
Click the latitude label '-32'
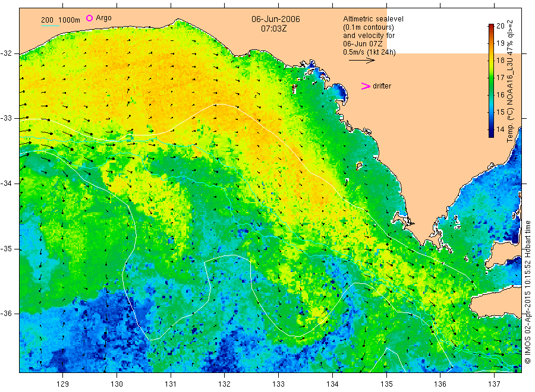coord(6,53)
